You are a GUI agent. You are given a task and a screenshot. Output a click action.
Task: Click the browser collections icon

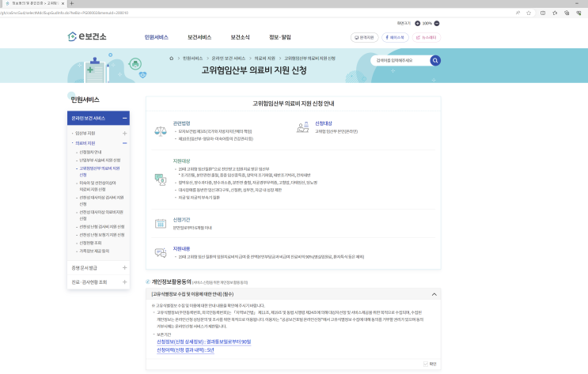coord(567,13)
